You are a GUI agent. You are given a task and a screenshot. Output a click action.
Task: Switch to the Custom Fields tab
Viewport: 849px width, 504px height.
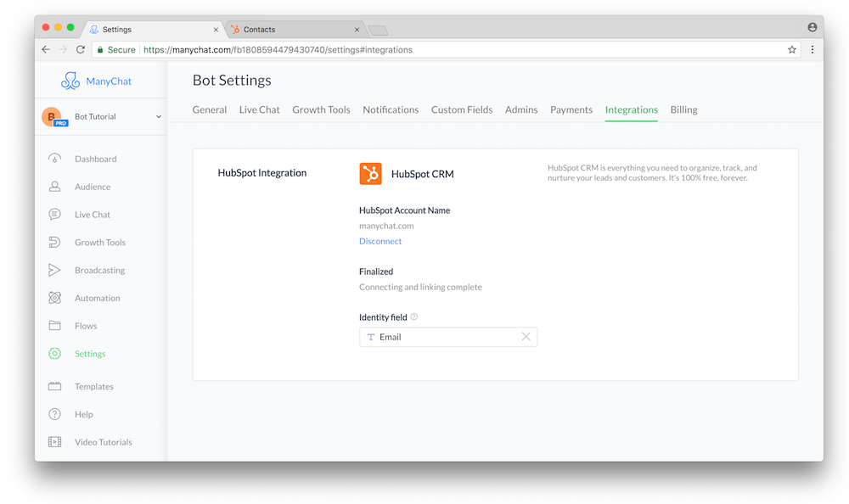point(462,109)
